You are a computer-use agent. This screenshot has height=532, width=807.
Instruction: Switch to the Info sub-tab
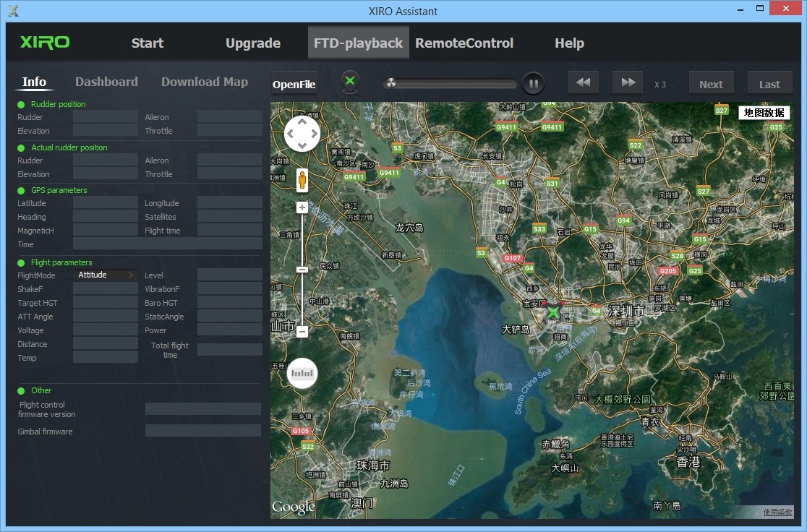tap(34, 82)
